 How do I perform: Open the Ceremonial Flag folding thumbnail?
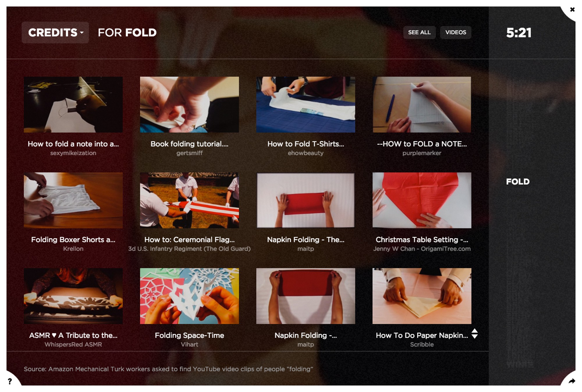(189, 200)
